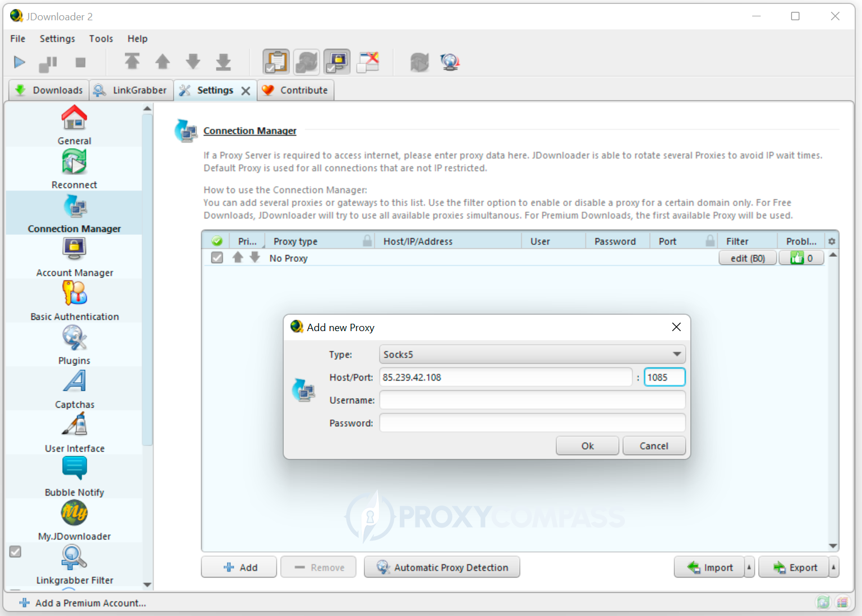Sort by Proxy type column header
This screenshot has width=862, height=616.
320,241
